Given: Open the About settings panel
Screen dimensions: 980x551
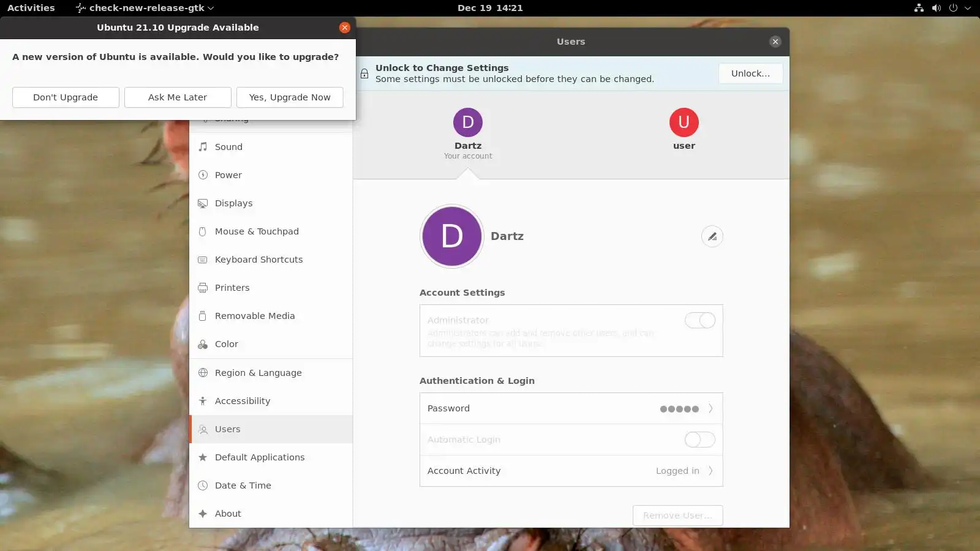Looking at the screenshot, I should (271, 514).
